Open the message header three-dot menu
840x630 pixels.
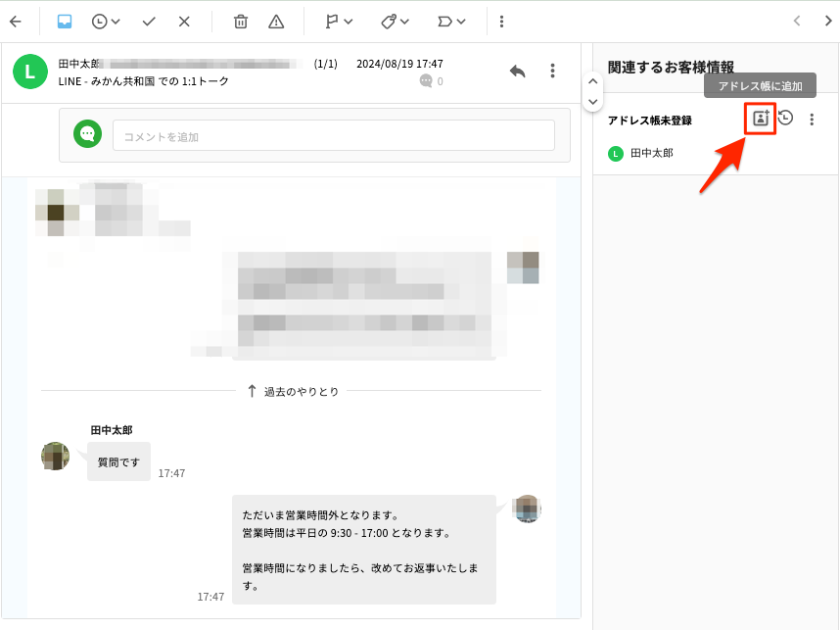click(553, 71)
